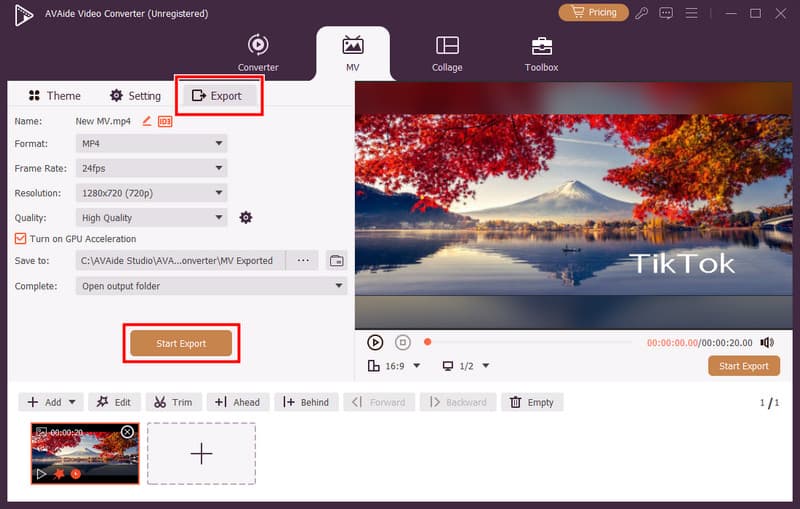The image size is (800, 509).
Task: Disable Turn on GPU Acceleration checkbox
Action: coord(20,239)
